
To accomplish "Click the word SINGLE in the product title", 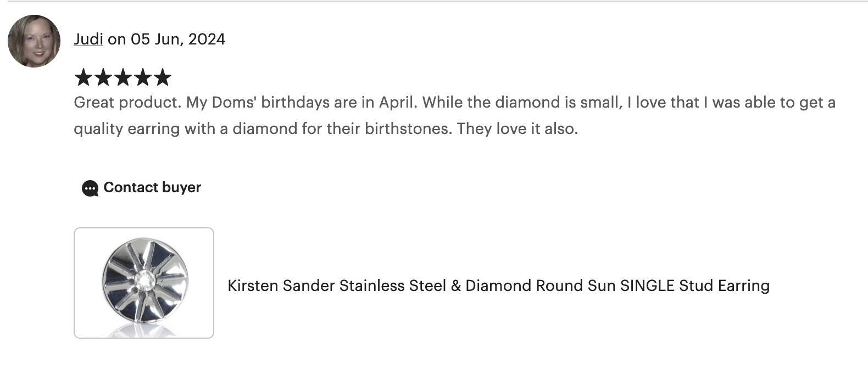I will (647, 285).
